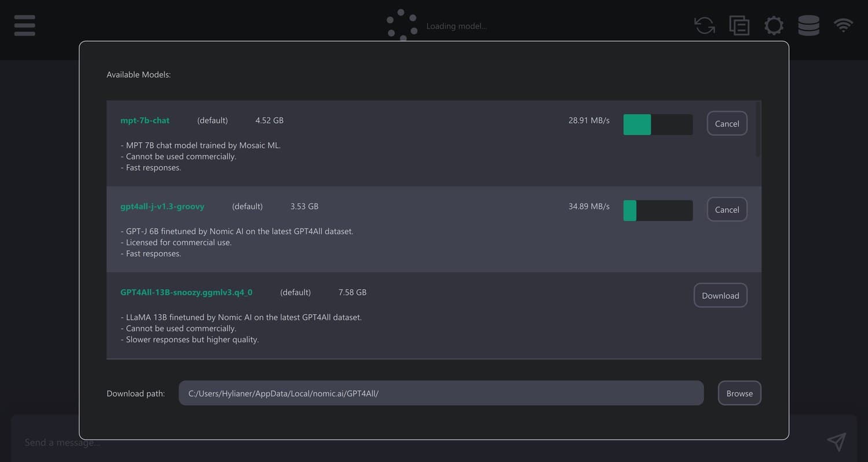Copy conversation with the clipboard icon

click(x=739, y=25)
